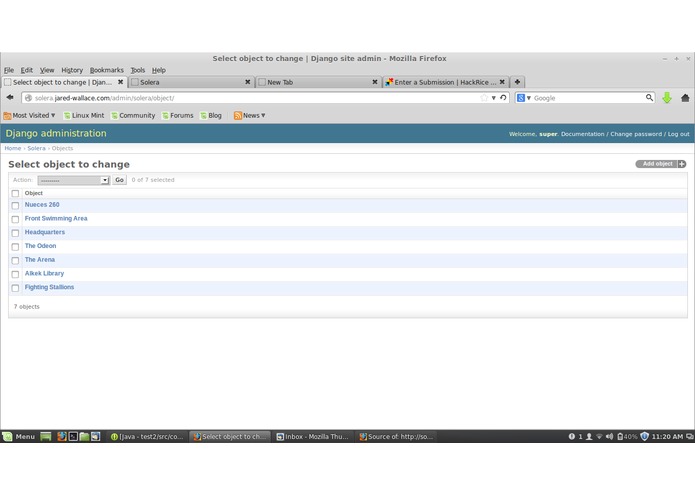Open the file manager folder launcher

(84, 436)
